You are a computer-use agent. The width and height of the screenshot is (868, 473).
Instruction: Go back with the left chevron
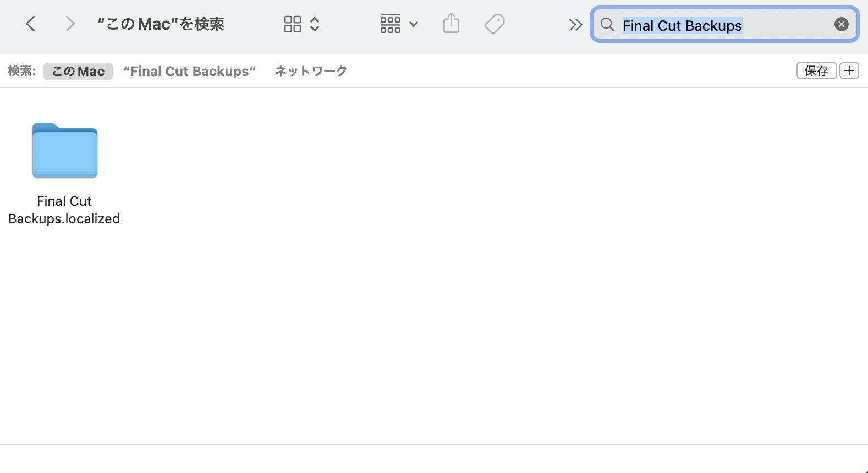[x=31, y=24]
